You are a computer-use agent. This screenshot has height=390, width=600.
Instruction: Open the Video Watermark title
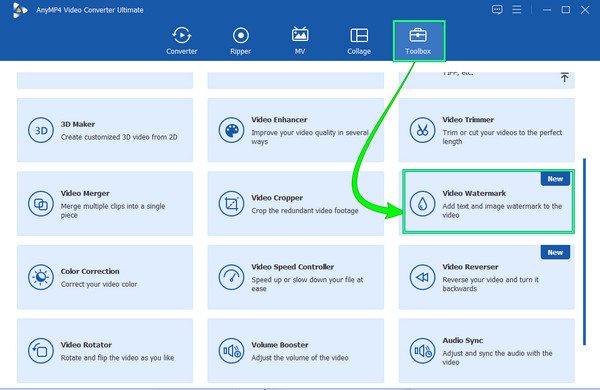coord(474,193)
